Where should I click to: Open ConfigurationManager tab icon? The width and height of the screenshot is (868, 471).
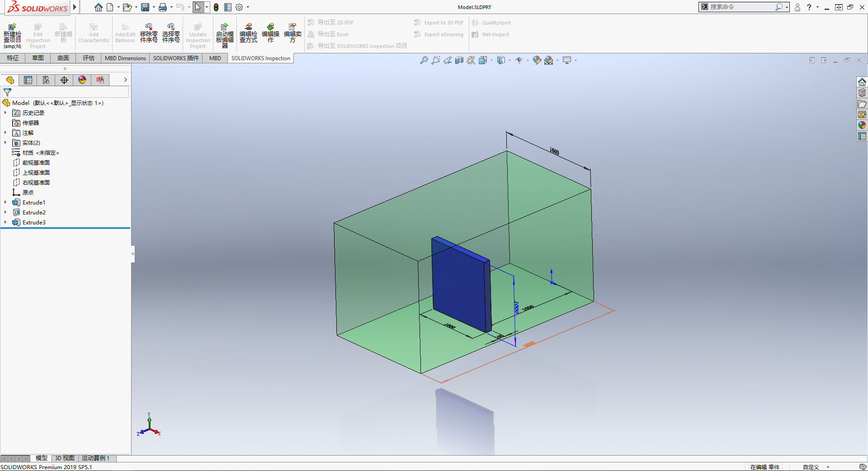click(x=46, y=80)
